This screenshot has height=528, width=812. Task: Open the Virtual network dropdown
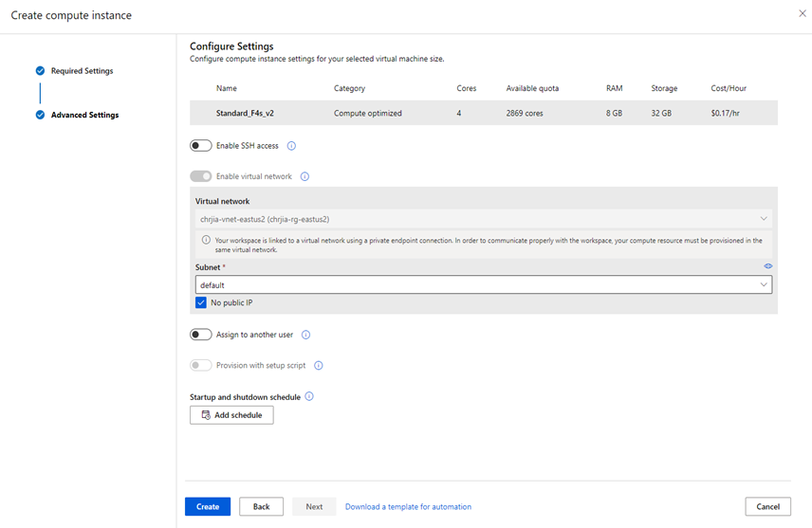484,219
